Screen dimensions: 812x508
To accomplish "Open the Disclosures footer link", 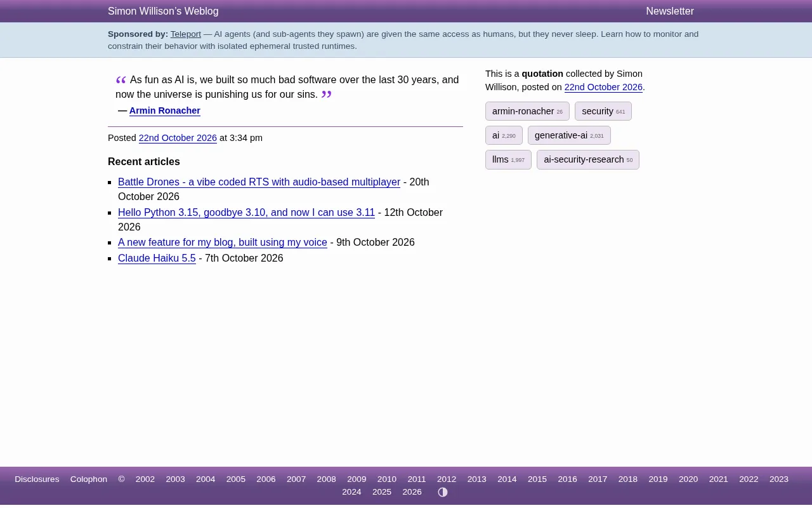I will (37, 479).
